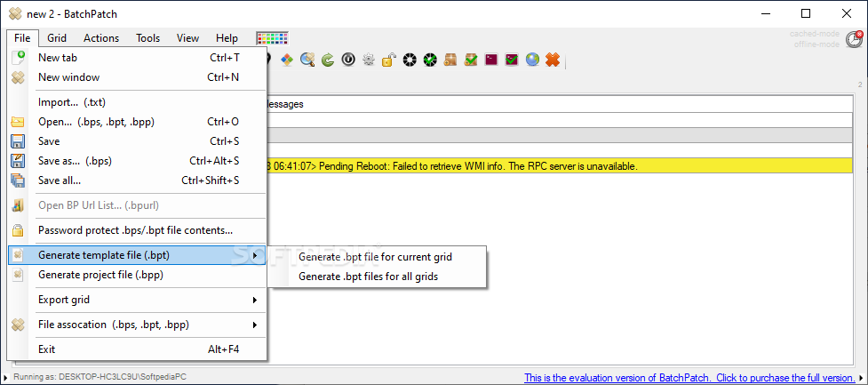Expand the Export grid submenu arrow
The width and height of the screenshot is (868, 385).
click(x=255, y=300)
